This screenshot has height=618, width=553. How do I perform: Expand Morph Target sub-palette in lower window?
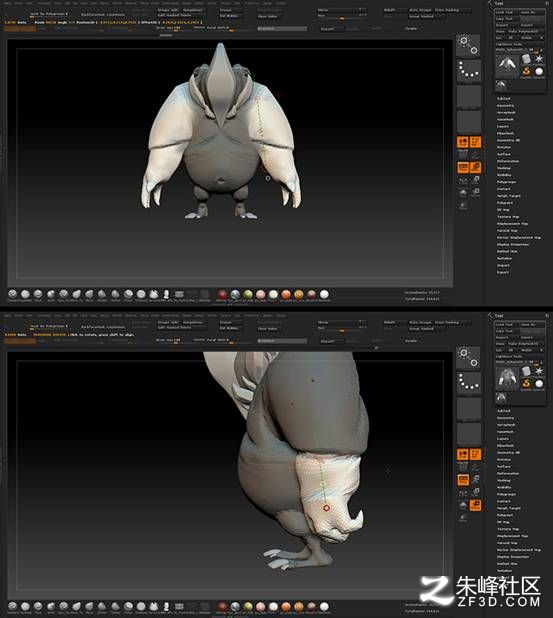pyautogui.click(x=509, y=508)
